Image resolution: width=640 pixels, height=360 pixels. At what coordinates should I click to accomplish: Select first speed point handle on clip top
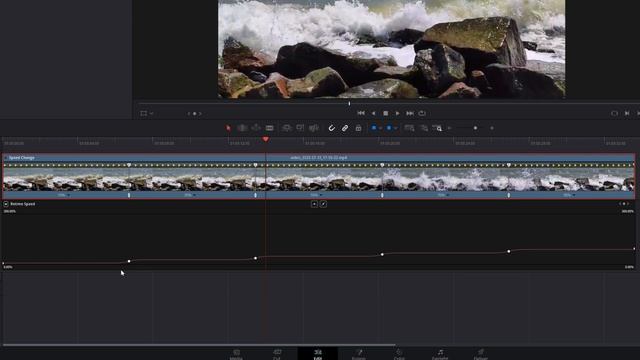(x=129, y=165)
